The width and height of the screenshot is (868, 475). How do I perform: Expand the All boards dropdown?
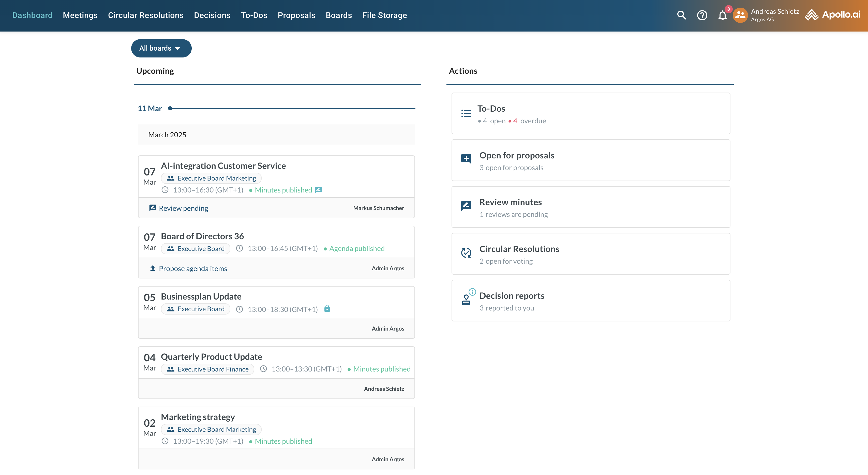coord(161,48)
